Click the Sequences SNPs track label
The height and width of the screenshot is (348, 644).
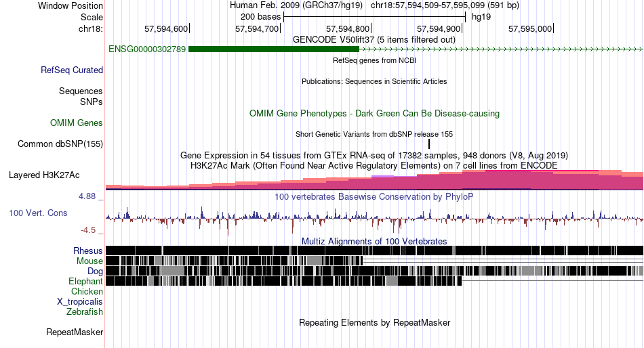81,96
